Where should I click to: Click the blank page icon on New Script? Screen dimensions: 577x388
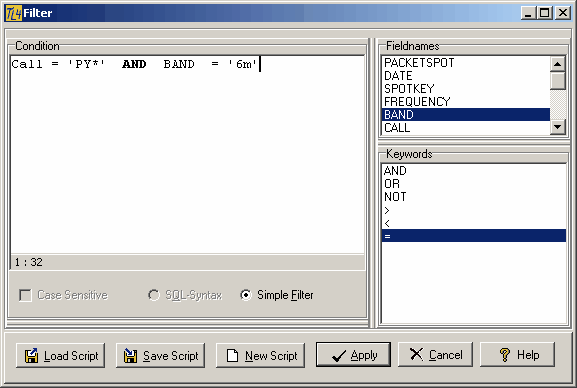coord(232,356)
